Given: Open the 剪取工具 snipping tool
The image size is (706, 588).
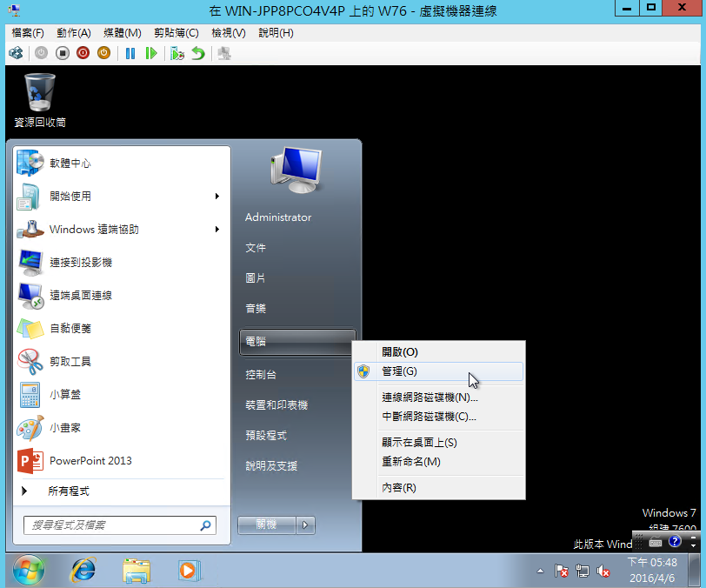Looking at the screenshot, I should 122,361.
